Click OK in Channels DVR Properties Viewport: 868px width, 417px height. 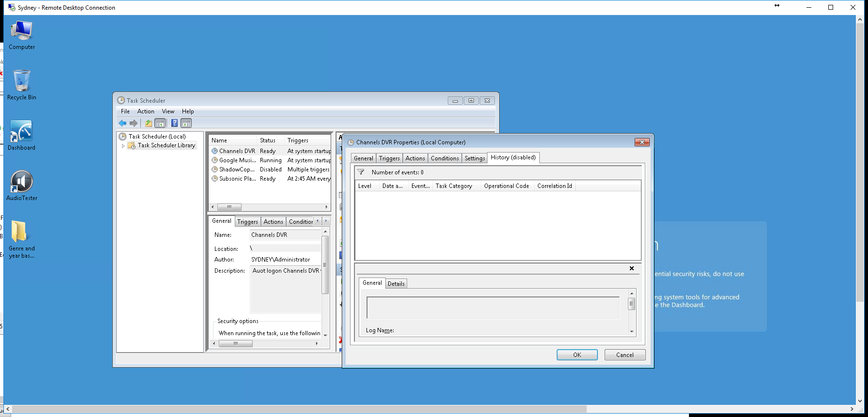(x=577, y=355)
